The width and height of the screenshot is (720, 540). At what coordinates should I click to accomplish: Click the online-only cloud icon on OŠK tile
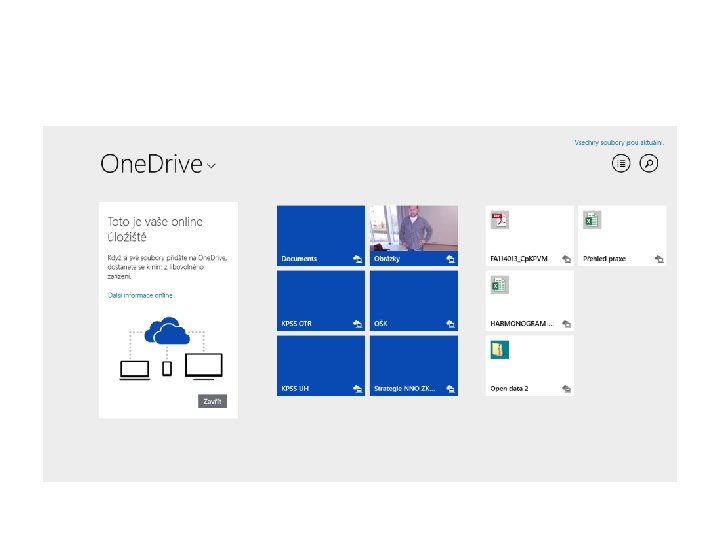click(450, 324)
